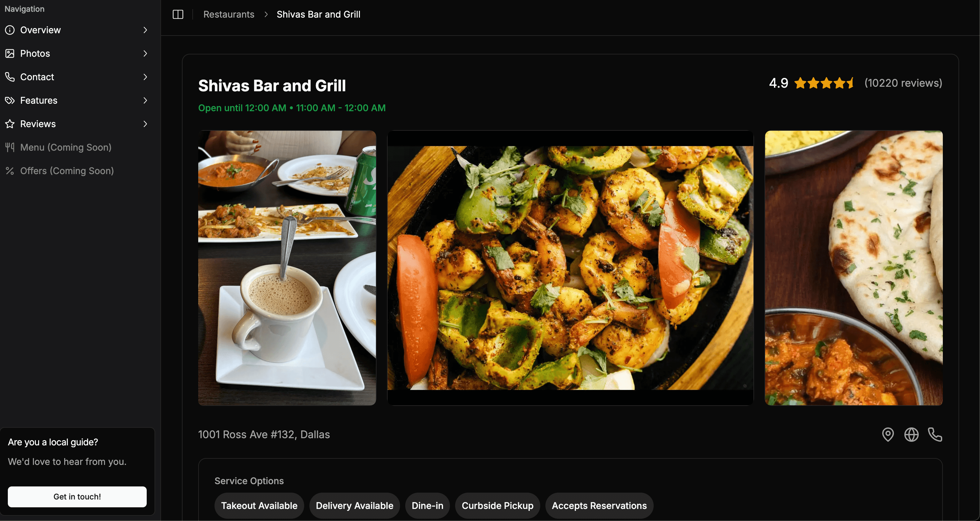Expand the Reviews section chevron

tap(144, 123)
